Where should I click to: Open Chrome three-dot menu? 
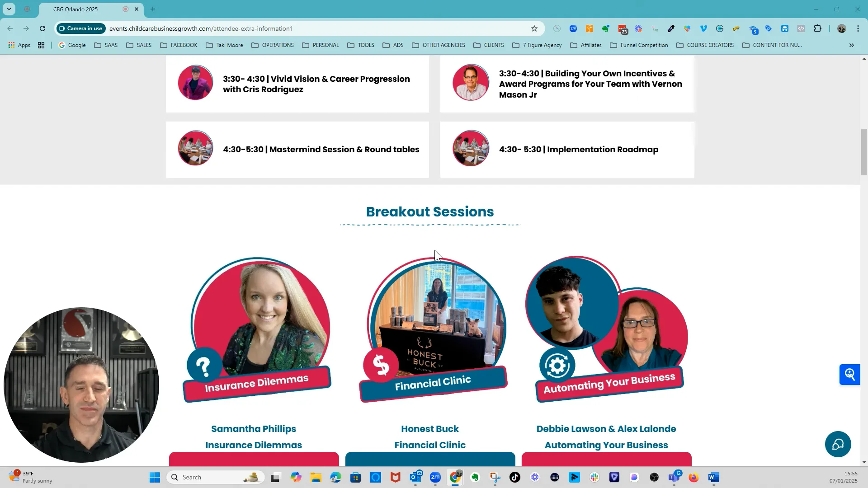(x=858, y=28)
